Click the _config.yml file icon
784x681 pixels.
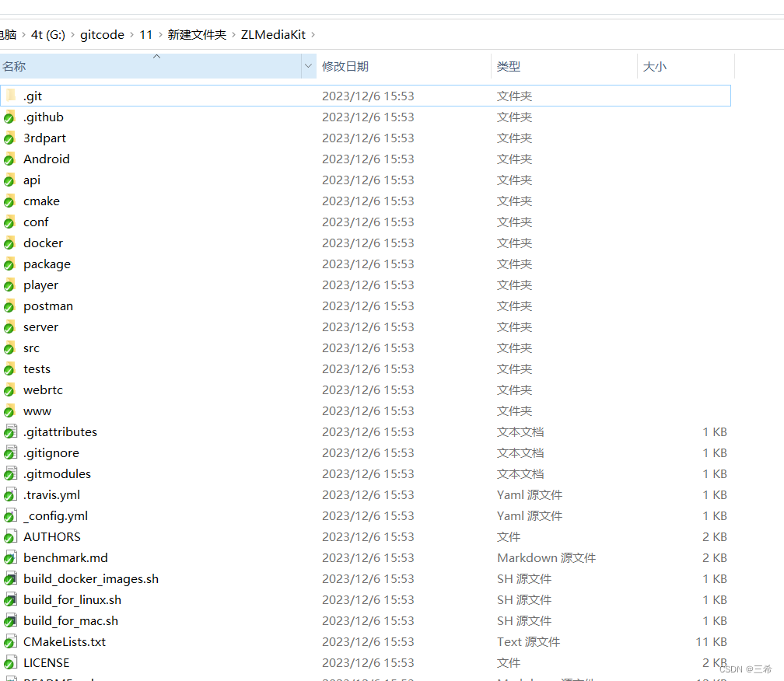[x=11, y=515]
